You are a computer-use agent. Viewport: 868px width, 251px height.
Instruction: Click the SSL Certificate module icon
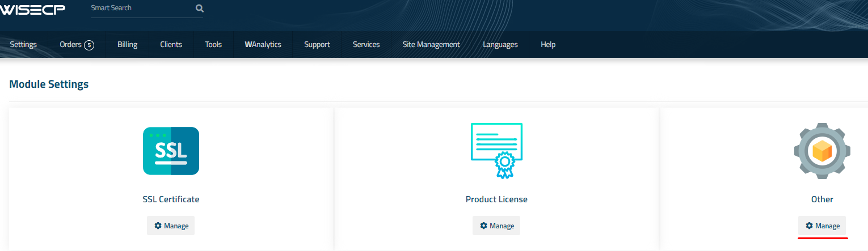(171, 151)
